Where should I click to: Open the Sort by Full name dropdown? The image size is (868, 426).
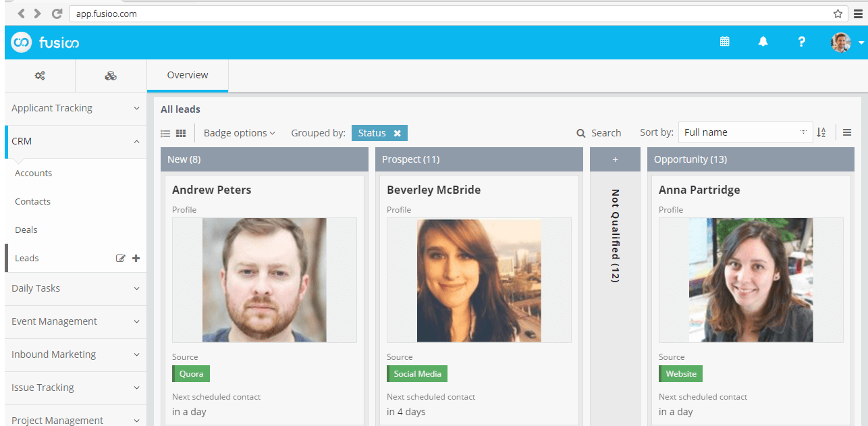tap(744, 133)
